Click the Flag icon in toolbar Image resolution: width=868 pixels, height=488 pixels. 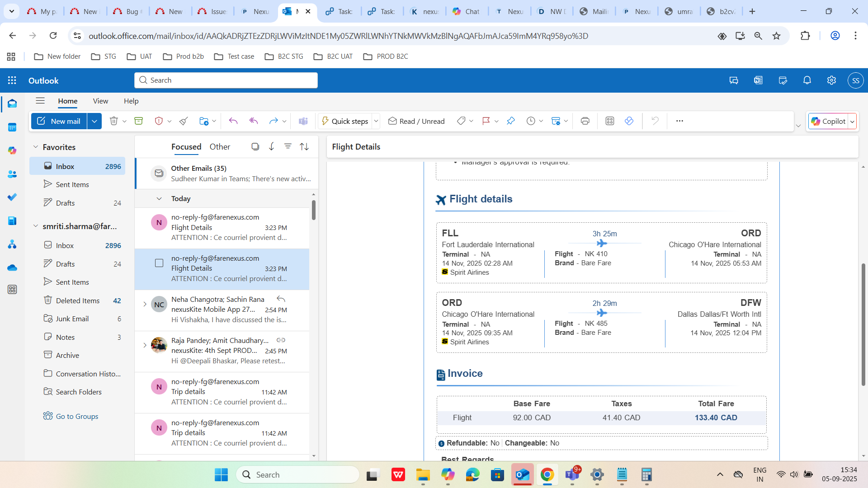click(x=486, y=121)
